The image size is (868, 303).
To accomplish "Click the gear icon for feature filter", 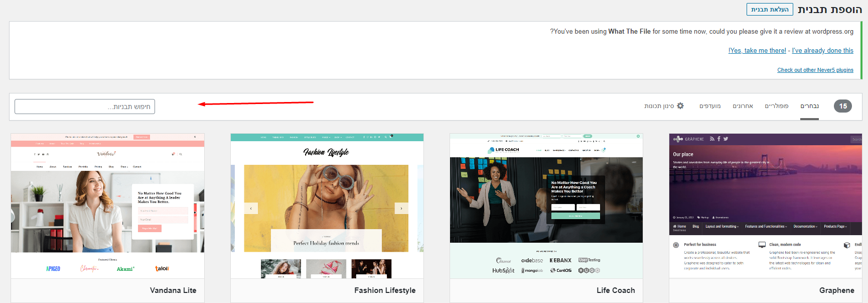I will 680,106.
